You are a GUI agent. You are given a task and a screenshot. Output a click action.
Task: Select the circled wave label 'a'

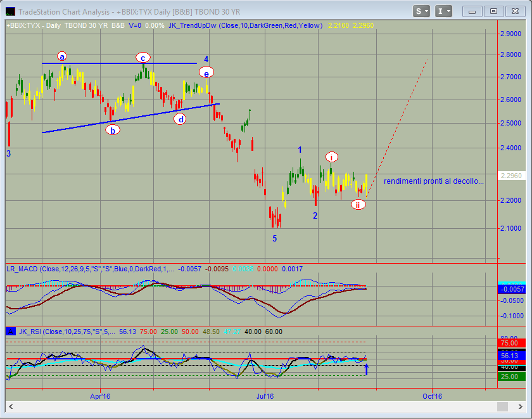coord(62,56)
